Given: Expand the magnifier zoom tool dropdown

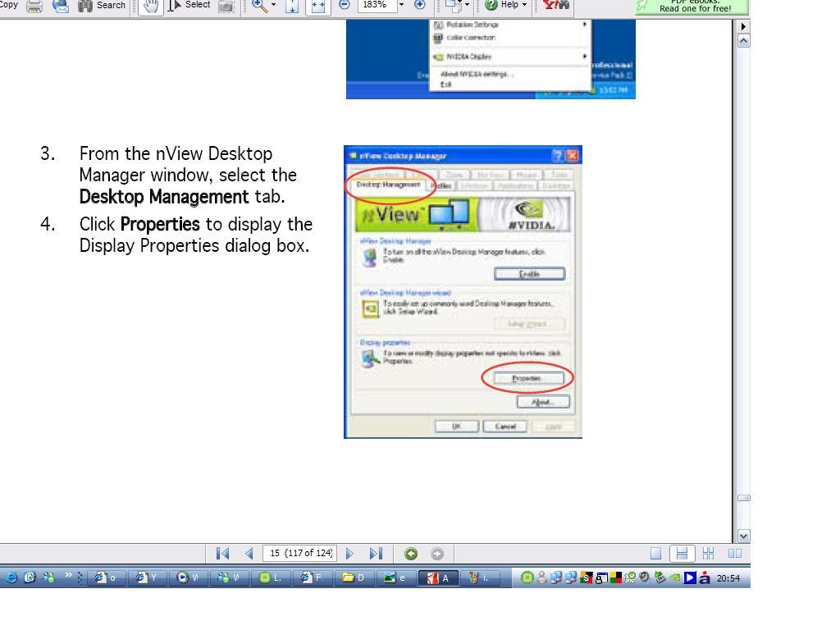Looking at the screenshot, I should click(x=274, y=6).
